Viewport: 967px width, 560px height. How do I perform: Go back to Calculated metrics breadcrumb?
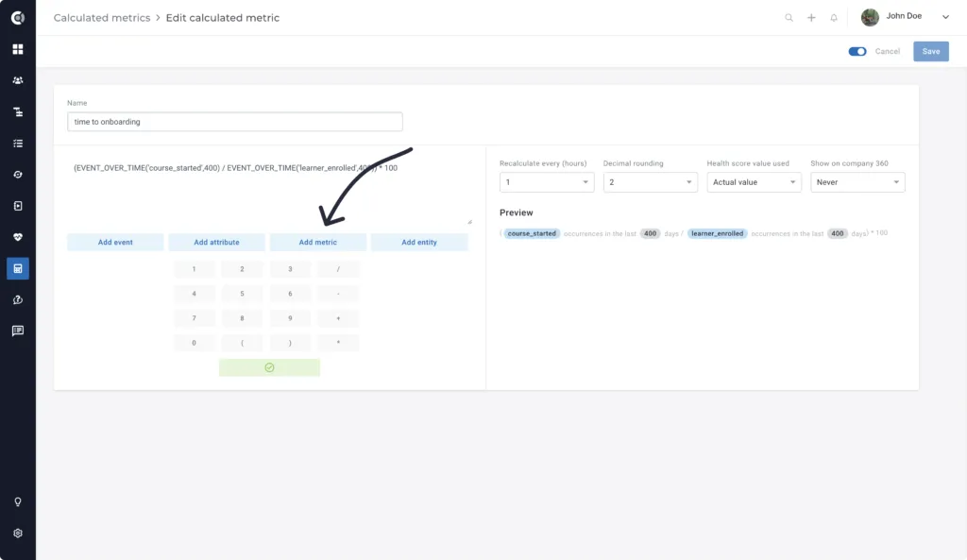pos(102,18)
